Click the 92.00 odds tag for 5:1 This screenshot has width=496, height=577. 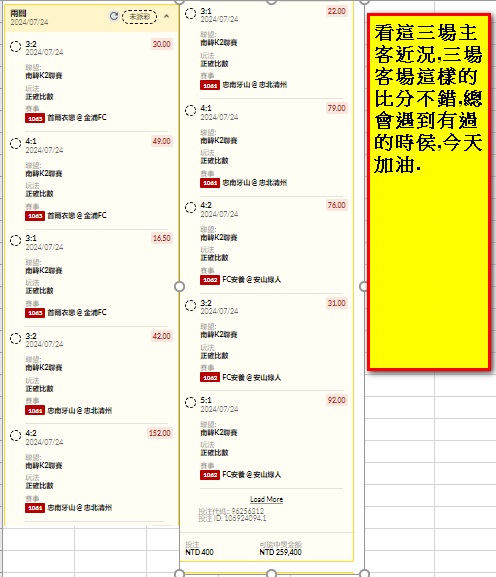point(337,400)
